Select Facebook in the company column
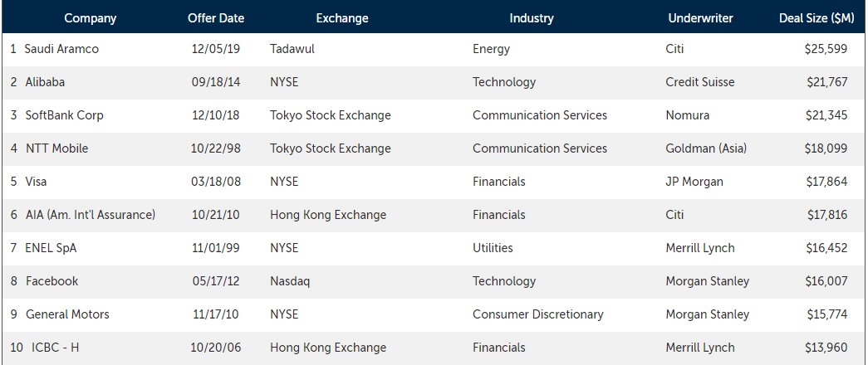Image resolution: width=868 pixels, height=365 pixels. [x=52, y=281]
